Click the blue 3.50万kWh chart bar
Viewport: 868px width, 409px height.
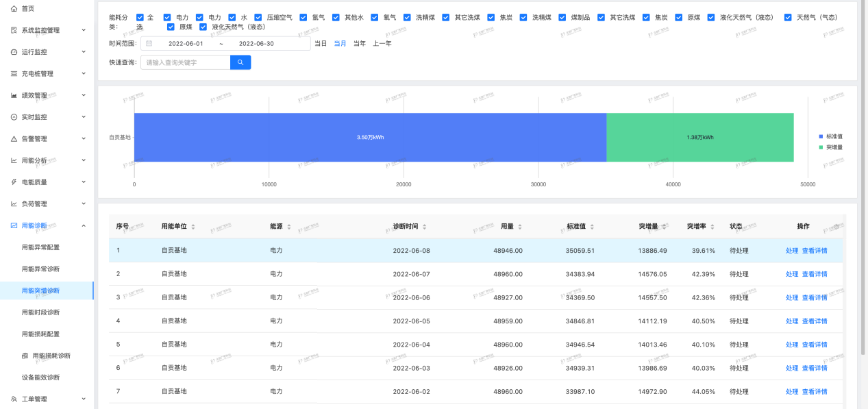(370, 138)
